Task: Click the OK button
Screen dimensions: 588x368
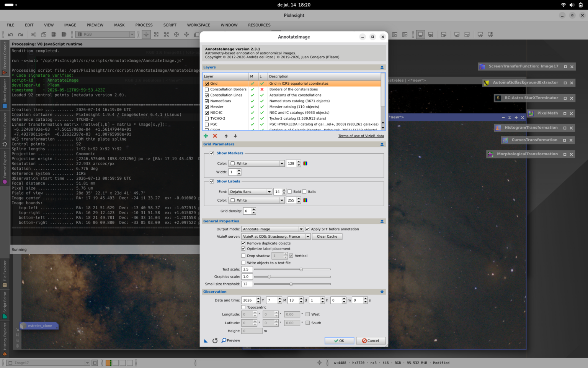Action: 339,340
